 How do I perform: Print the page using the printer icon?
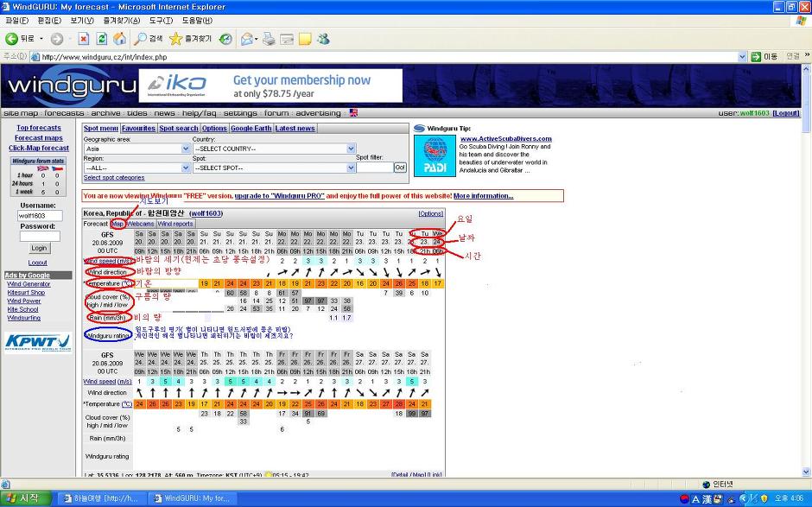coord(269,39)
